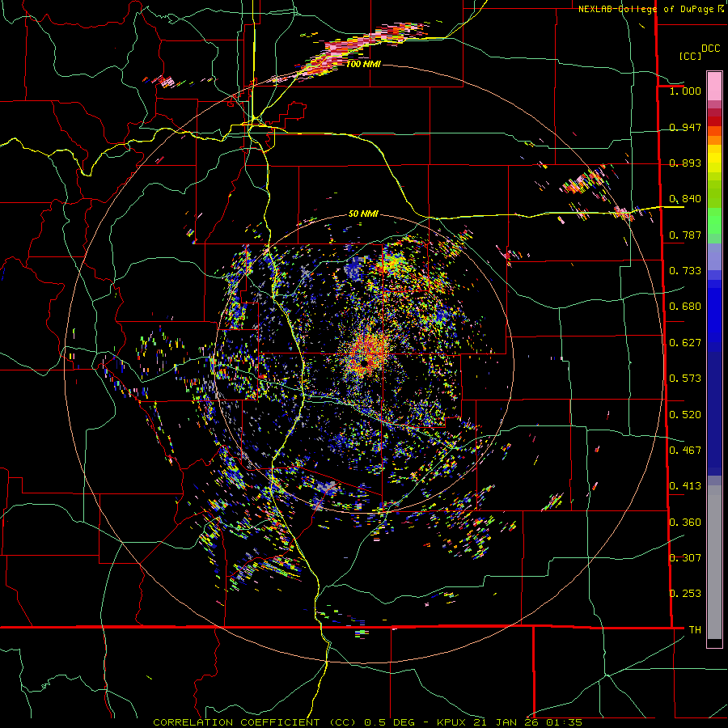Select the 1.000 value on the color scale

(685, 91)
